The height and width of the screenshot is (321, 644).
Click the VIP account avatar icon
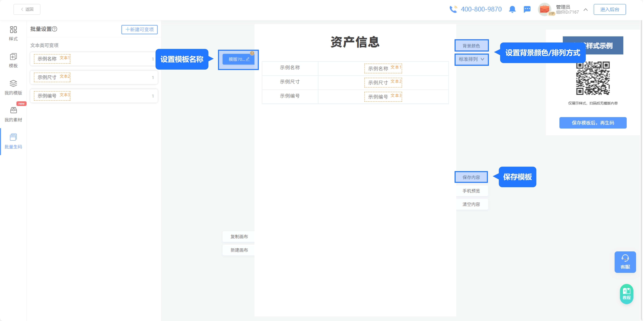(x=545, y=9)
